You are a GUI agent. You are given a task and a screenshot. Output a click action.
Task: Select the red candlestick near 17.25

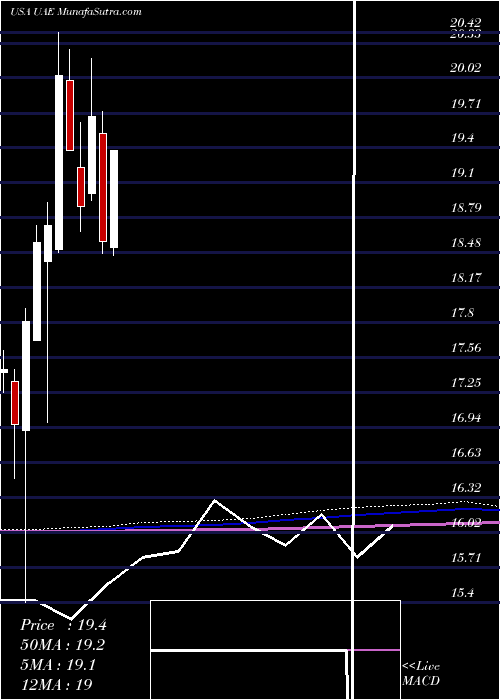click(15, 403)
